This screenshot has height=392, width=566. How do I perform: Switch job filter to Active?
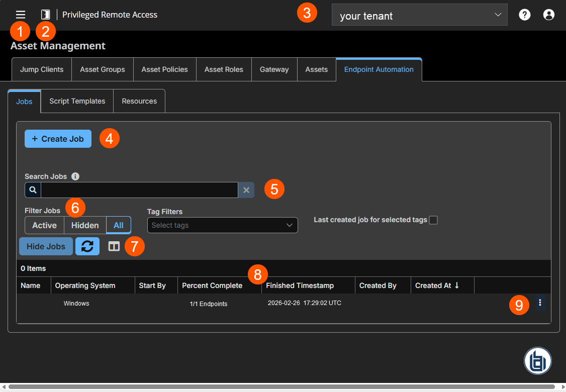pos(44,225)
